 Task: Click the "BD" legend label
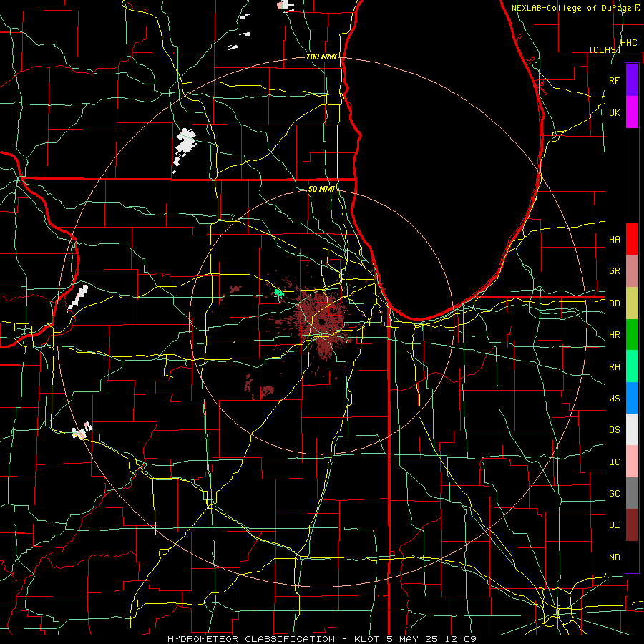pyautogui.click(x=614, y=303)
